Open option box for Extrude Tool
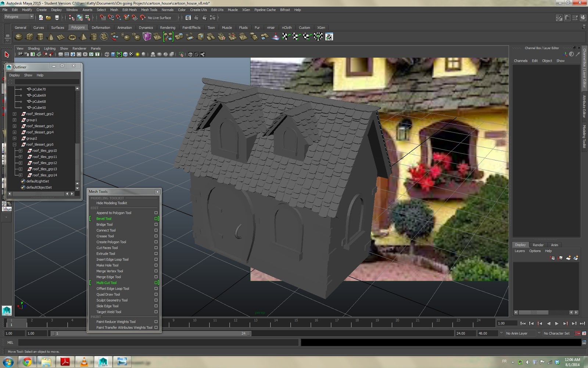Viewport: 588px width, 368px height. [x=156, y=254]
